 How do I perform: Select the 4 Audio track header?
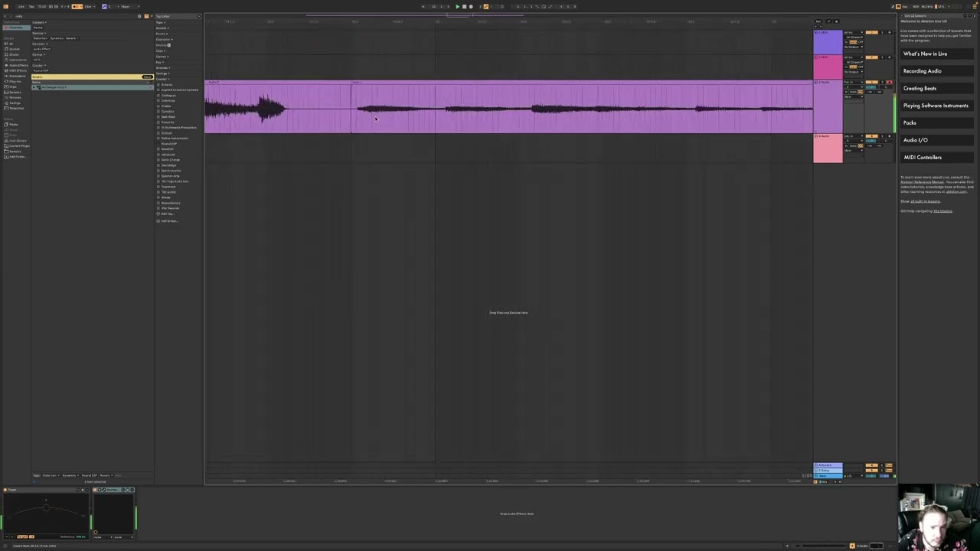click(828, 148)
